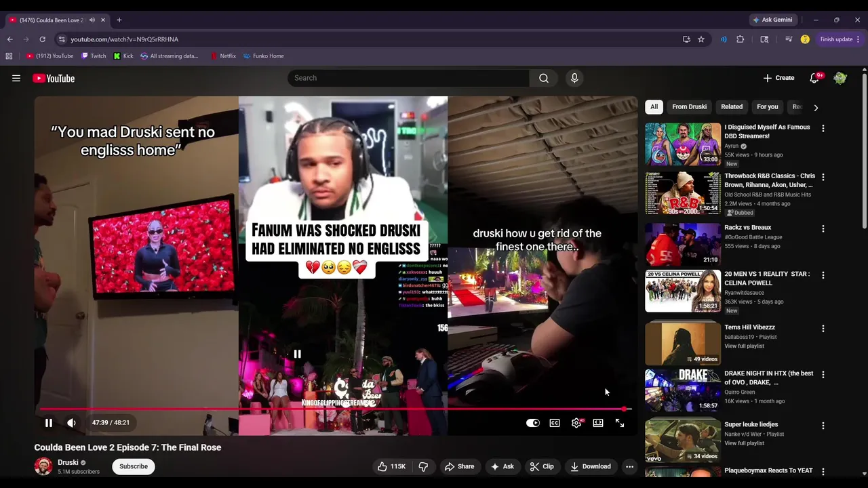Click the YouTube search input field

pyautogui.click(x=409, y=78)
